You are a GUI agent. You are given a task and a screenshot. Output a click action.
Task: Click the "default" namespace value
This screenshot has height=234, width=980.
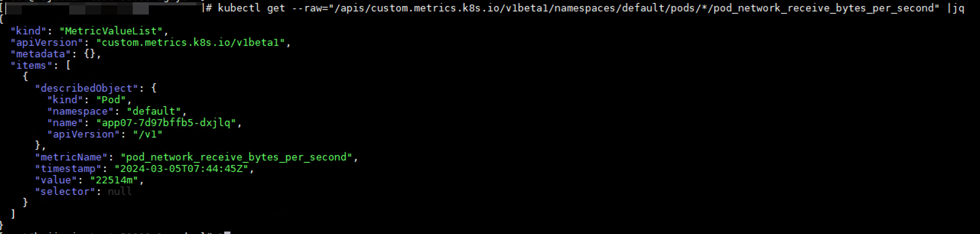click(154, 111)
